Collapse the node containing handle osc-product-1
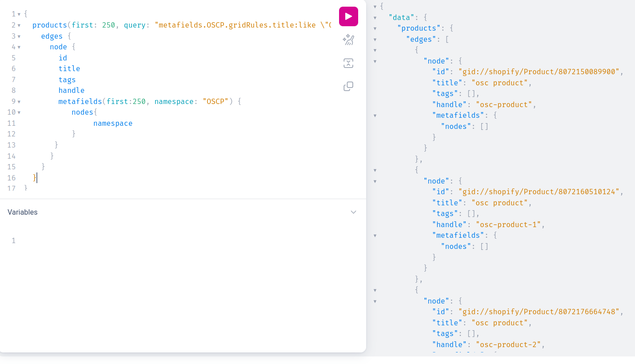The width and height of the screenshot is (635, 364). [375, 181]
